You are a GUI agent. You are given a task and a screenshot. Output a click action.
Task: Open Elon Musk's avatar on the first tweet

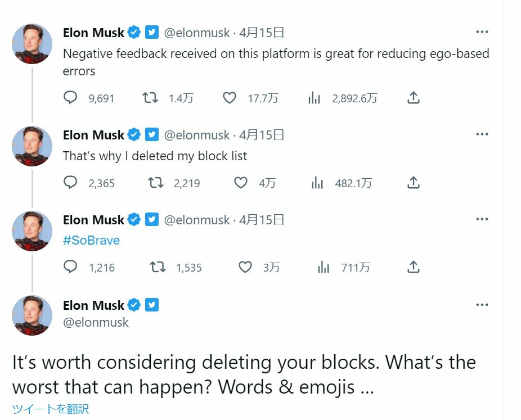click(x=32, y=43)
